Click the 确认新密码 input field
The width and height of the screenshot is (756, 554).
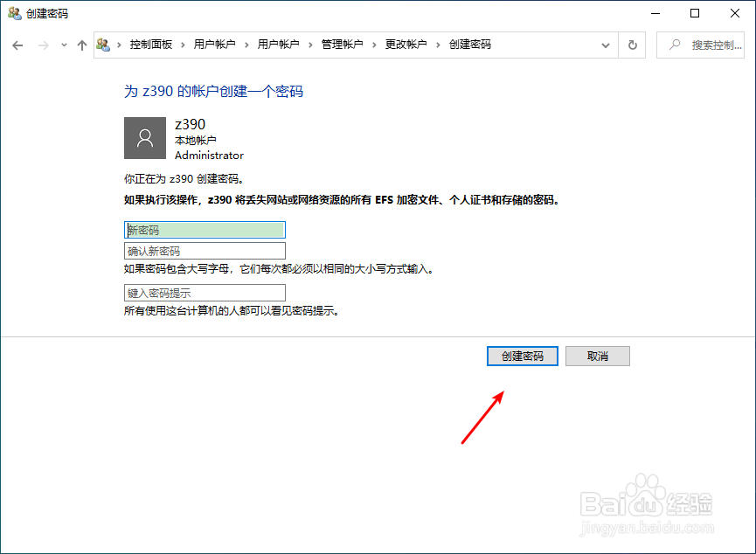coord(204,250)
